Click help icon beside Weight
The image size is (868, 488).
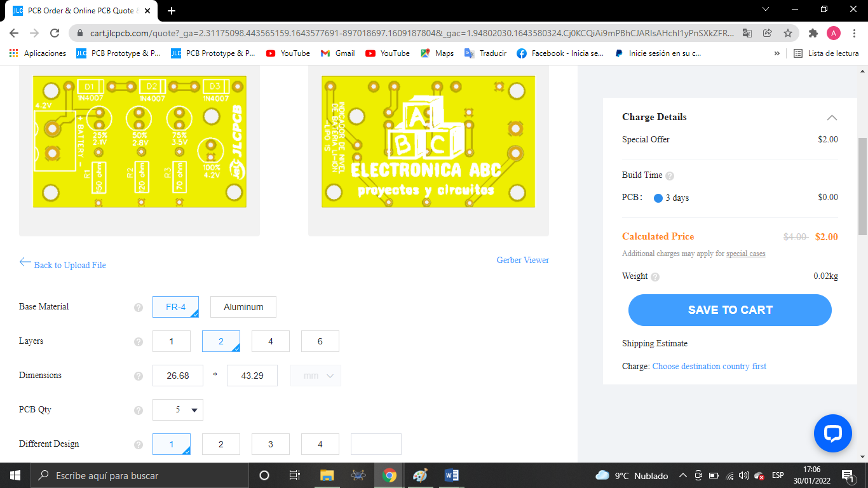(655, 277)
